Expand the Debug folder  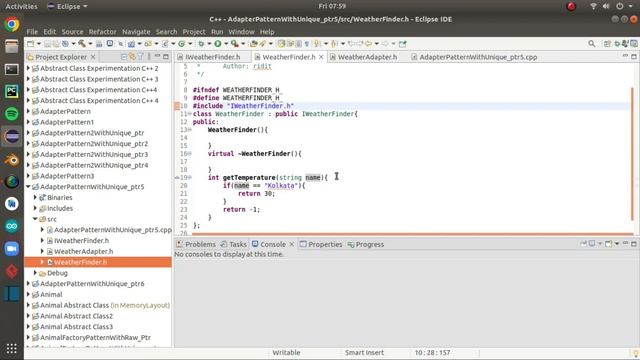point(35,273)
